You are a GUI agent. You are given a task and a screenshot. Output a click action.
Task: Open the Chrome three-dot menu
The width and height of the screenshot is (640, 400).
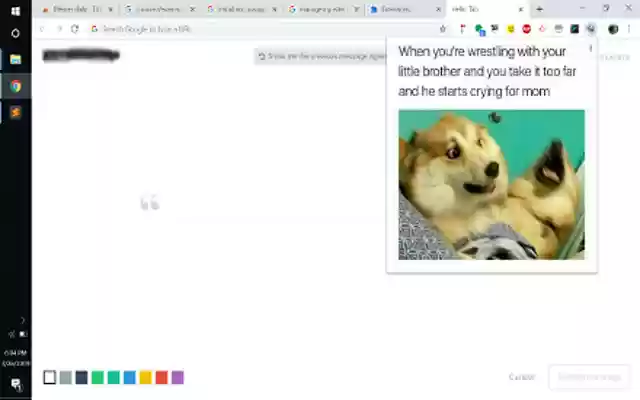tap(629, 29)
